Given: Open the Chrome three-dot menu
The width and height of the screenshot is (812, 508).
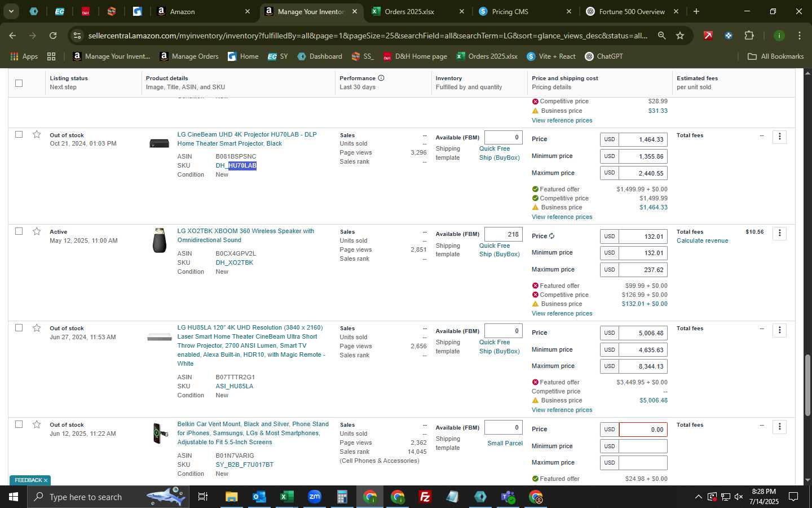Looking at the screenshot, I should click(800, 36).
